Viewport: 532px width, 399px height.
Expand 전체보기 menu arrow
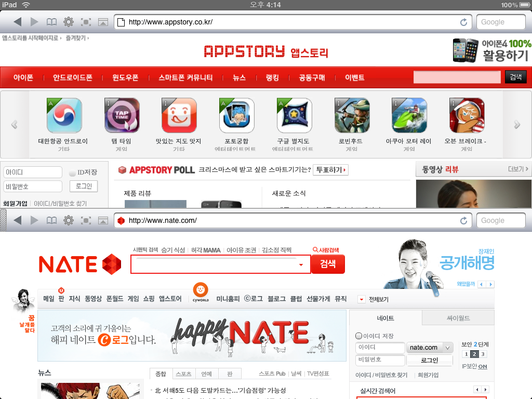click(x=362, y=299)
